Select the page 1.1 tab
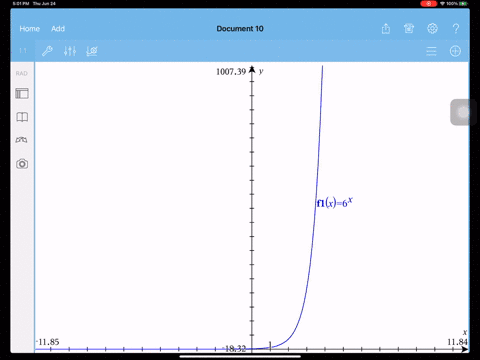This screenshot has height=360, width=480. coord(23,51)
